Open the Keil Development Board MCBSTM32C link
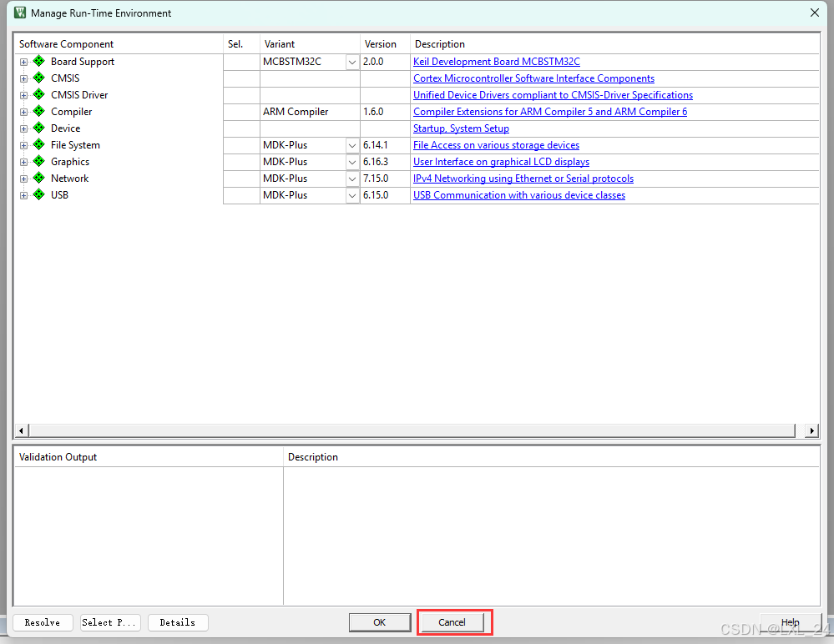This screenshot has height=644, width=834. pyautogui.click(x=496, y=62)
